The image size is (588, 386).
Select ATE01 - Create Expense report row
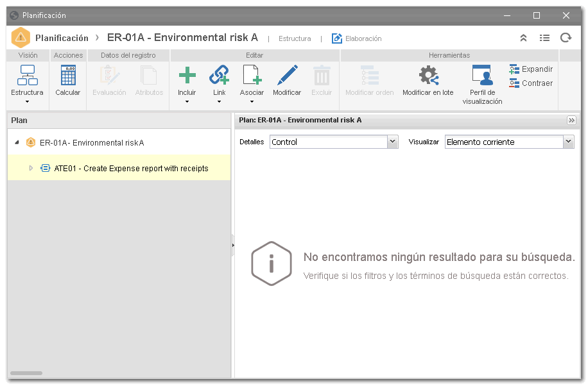point(119,167)
